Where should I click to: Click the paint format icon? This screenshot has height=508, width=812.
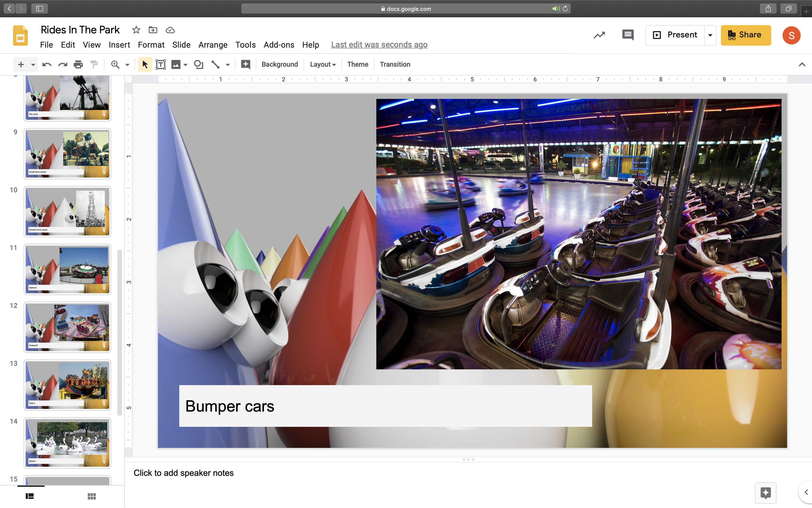94,64
